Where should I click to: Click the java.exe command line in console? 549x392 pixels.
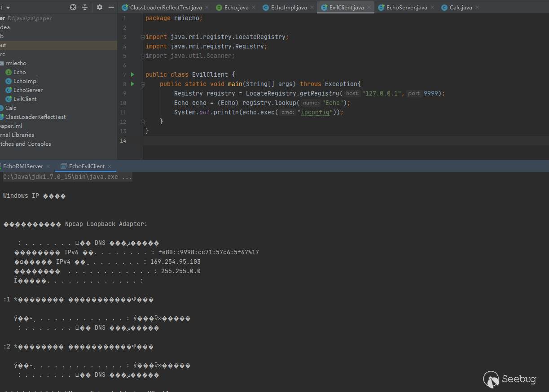pos(68,177)
